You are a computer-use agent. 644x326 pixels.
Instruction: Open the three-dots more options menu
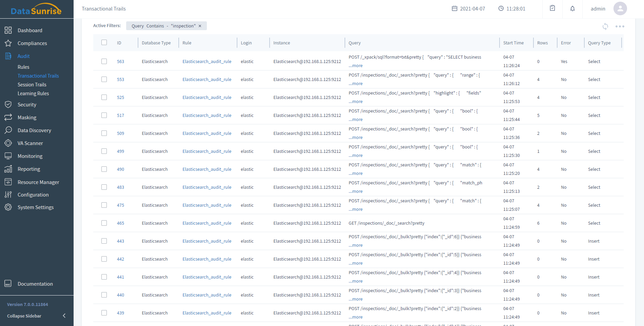pos(620,26)
